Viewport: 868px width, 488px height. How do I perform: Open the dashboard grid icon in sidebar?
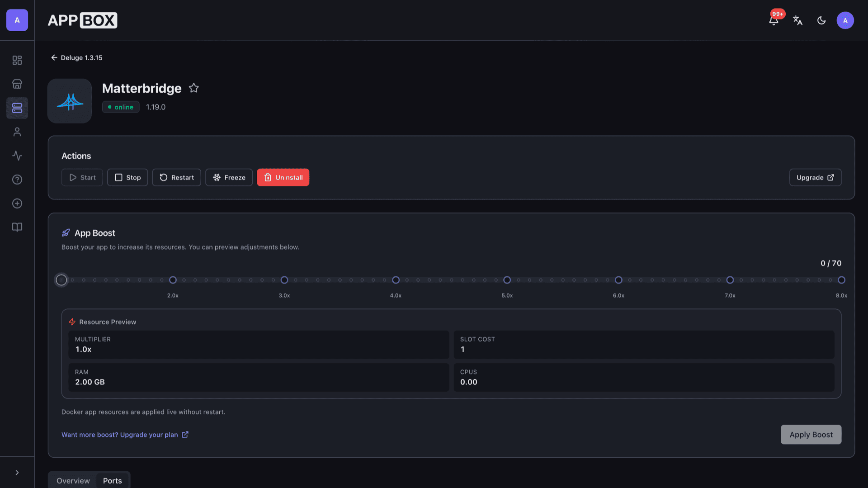pyautogui.click(x=17, y=60)
